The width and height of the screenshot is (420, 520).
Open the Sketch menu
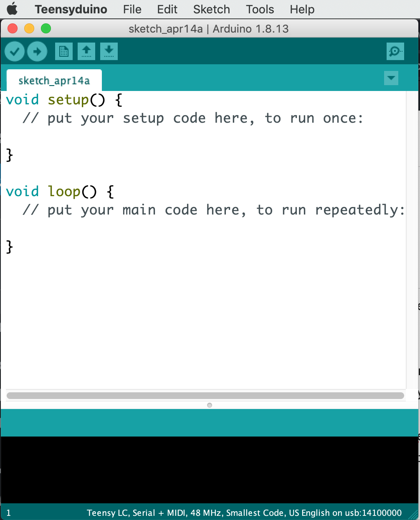[212, 9]
